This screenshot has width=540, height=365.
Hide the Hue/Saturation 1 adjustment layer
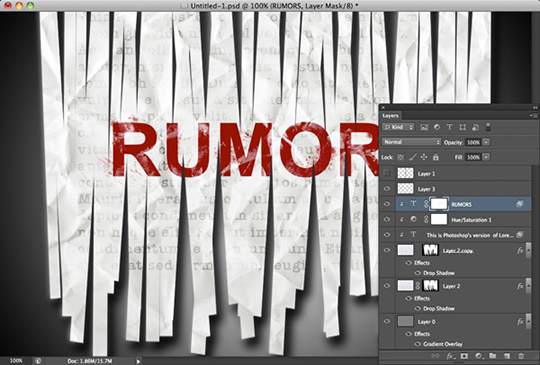tap(387, 219)
